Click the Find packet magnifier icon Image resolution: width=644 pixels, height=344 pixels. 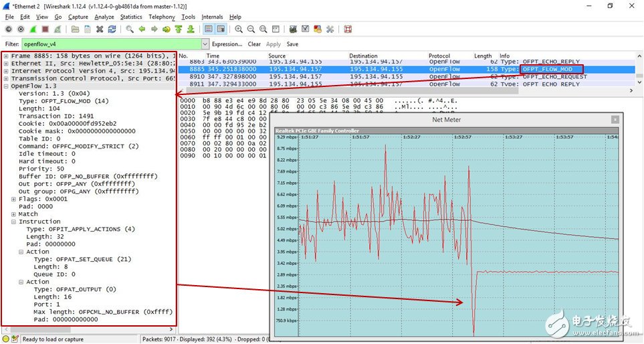click(x=130, y=29)
